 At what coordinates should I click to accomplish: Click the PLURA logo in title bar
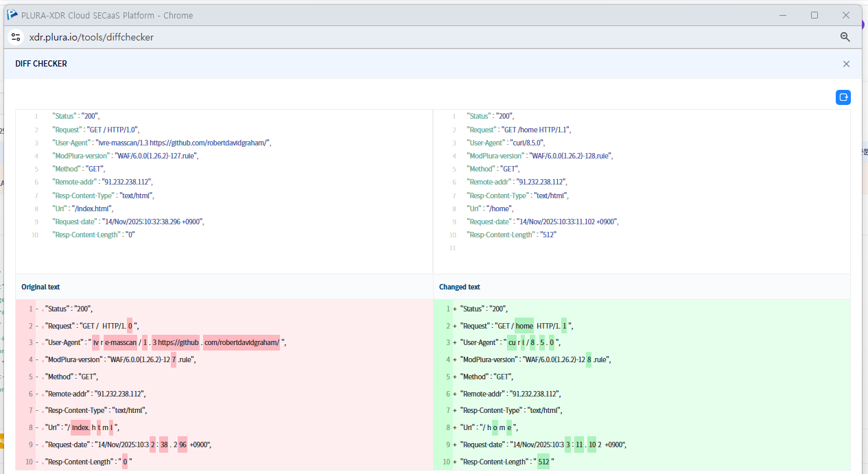coord(12,15)
